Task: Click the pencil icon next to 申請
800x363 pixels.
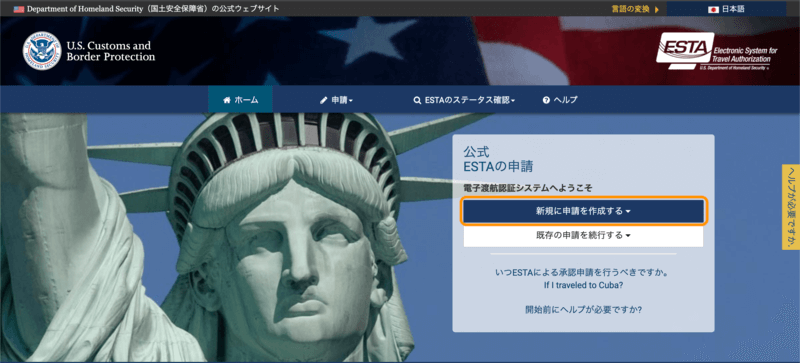Action: [323, 101]
